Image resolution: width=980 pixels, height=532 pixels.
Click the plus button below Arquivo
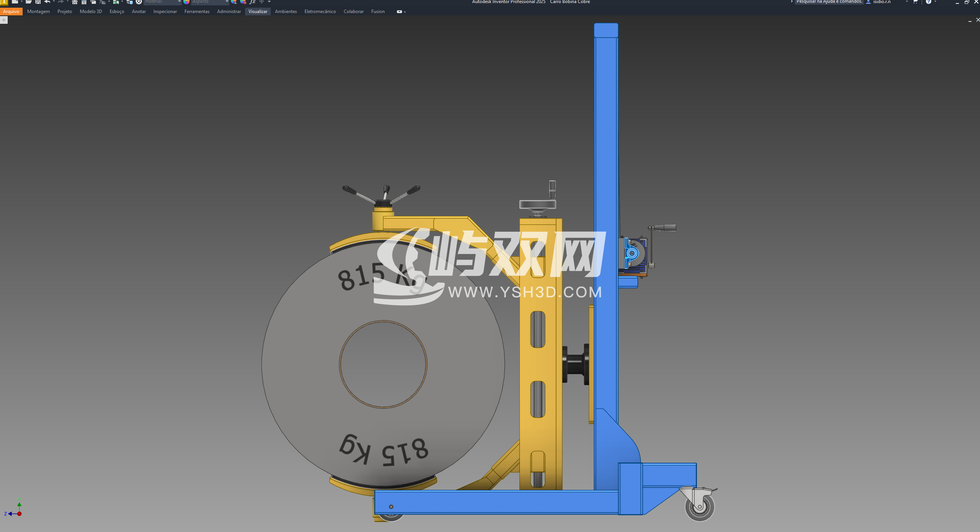point(4,20)
